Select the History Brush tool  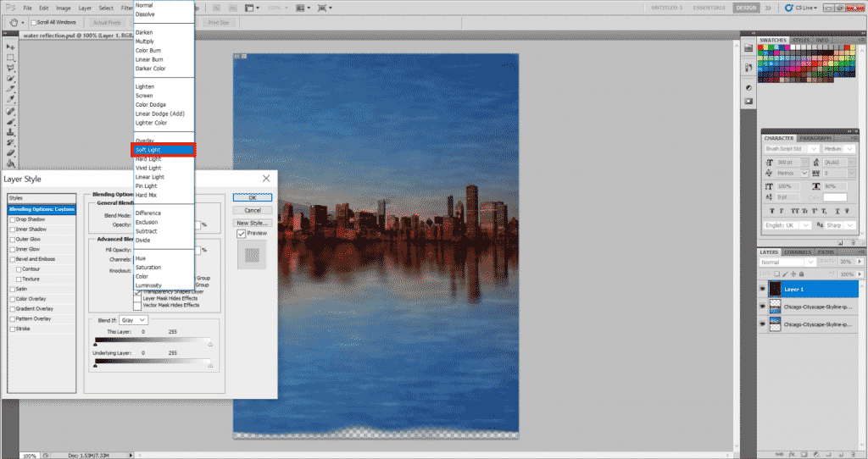click(10, 142)
